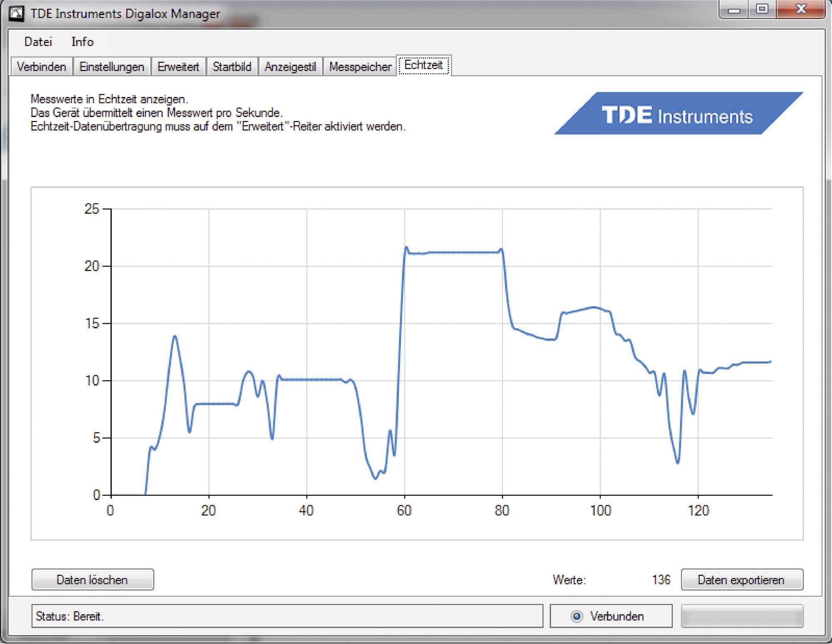
Task: Switch to the Messpeicher tab
Action: point(359,67)
